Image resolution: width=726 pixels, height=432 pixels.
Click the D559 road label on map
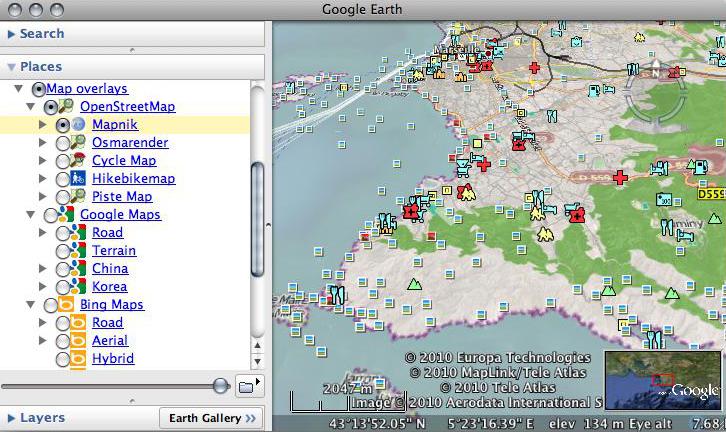(711, 194)
